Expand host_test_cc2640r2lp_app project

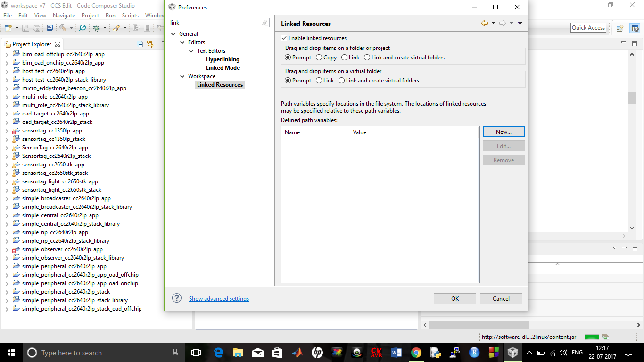7,71
